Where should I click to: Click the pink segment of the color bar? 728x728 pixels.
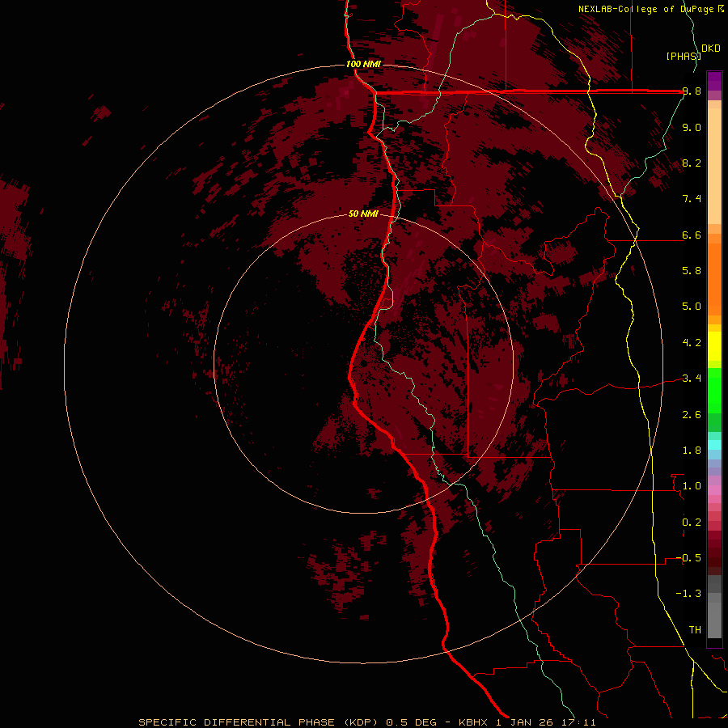coord(714,490)
